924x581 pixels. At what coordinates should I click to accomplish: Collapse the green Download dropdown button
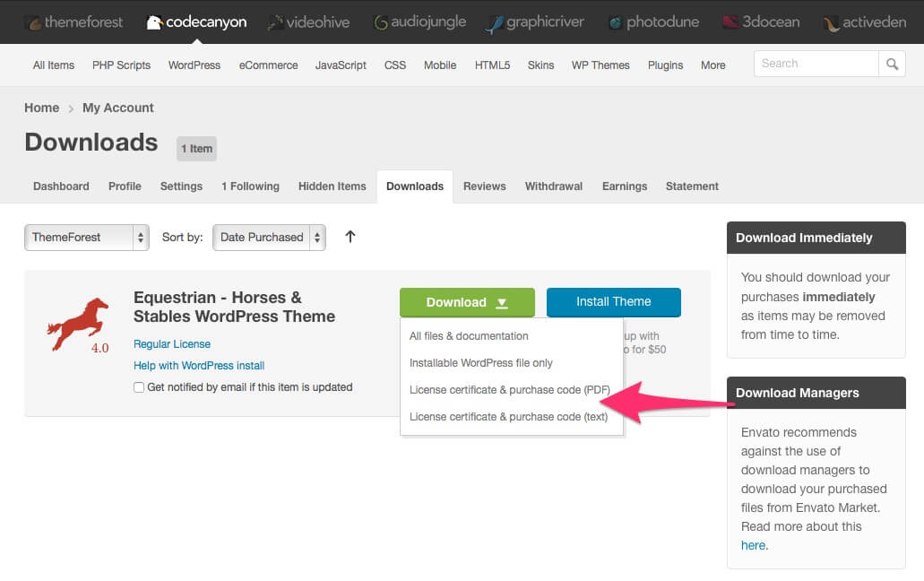pyautogui.click(x=467, y=302)
